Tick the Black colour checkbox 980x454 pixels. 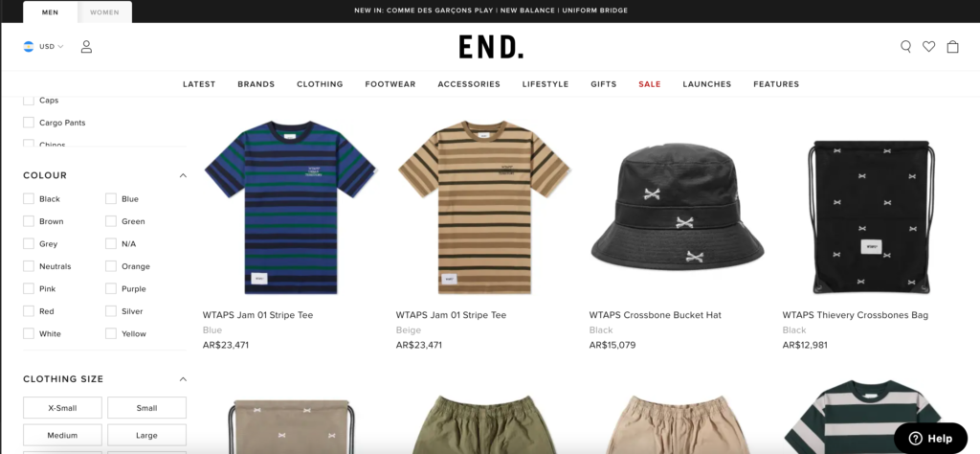(28, 199)
